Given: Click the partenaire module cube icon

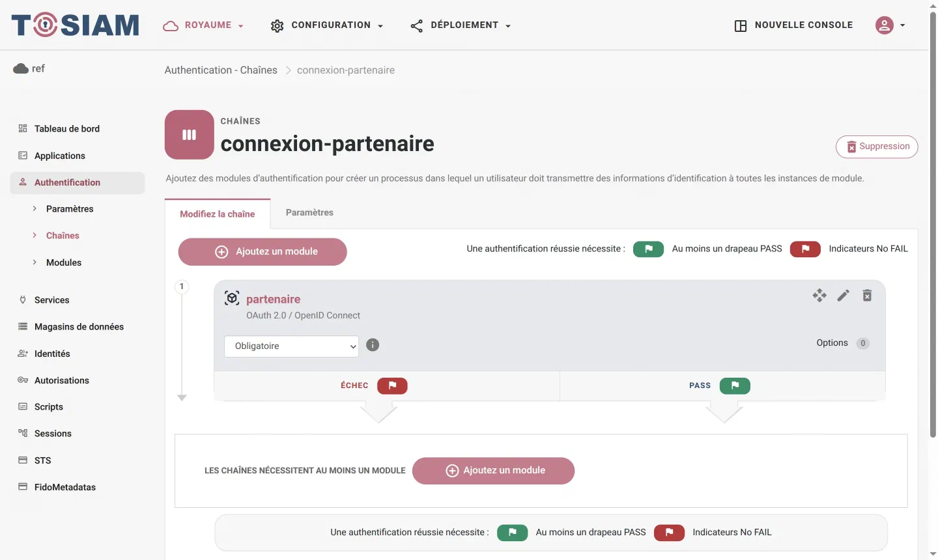Looking at the screenshot, I should pyautogui.click(x=232, y=298).
